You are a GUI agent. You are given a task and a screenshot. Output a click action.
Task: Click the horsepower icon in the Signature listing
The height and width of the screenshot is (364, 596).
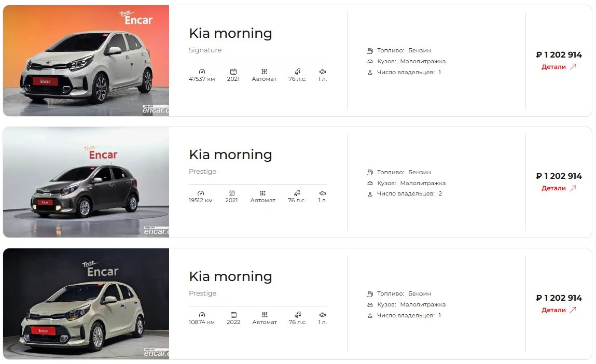[x=298, y=72]
